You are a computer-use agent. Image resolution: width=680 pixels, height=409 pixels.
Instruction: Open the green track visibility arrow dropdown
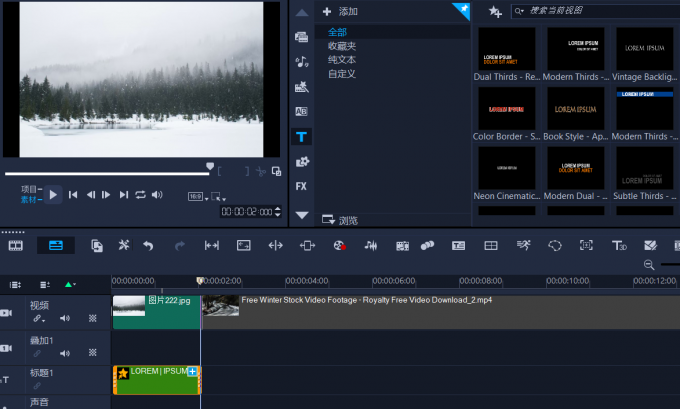click(x=70, y=285)
